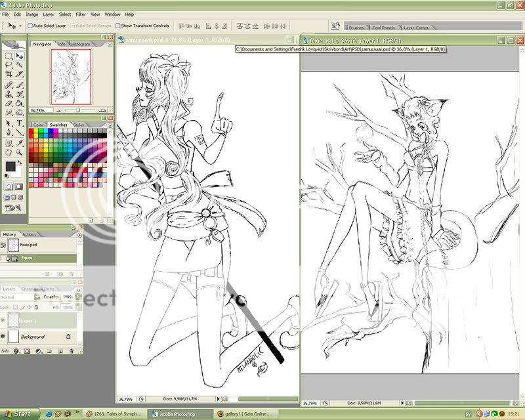Select the Horizontal Type tool
The image size is (525, 420).
pyautogui.click(x=20, y=123)
